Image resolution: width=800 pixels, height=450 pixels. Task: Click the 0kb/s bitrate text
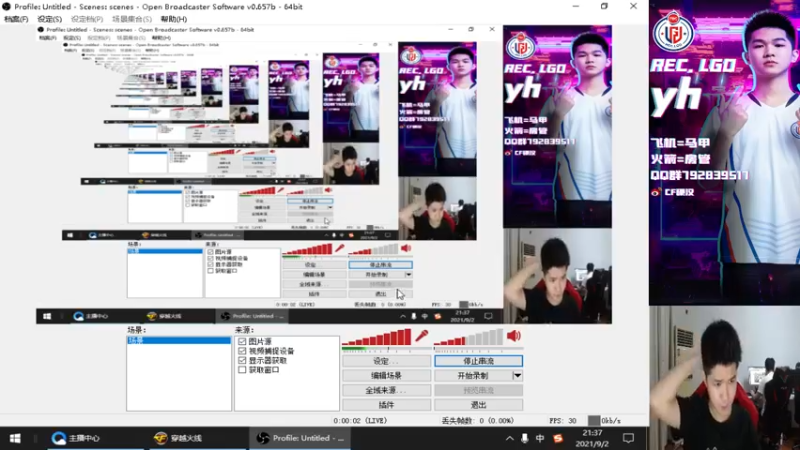tap(611, 420)
